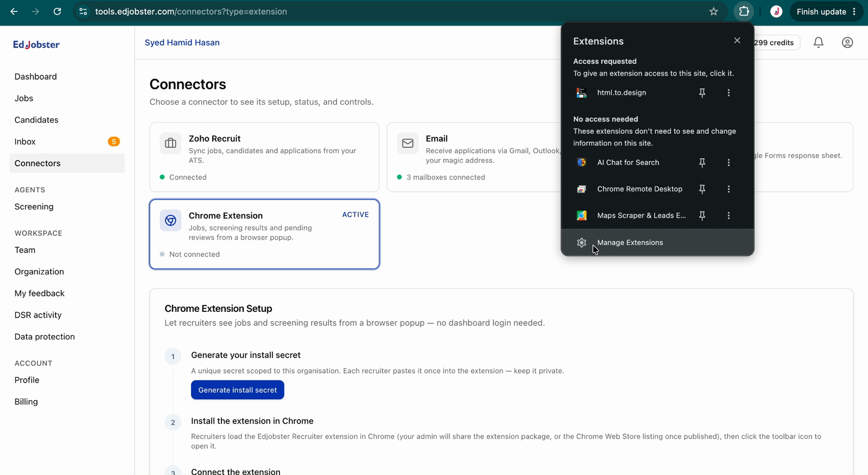Click the Maps Scraper & Leads extension icon
Screen dimensions: 868x475
click(x=582, y=215)
